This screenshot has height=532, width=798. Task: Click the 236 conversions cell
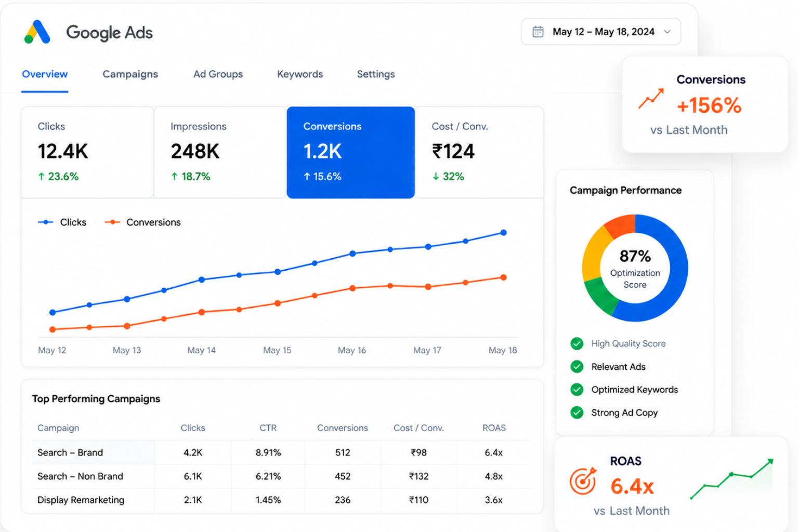[x=343, y=500]
